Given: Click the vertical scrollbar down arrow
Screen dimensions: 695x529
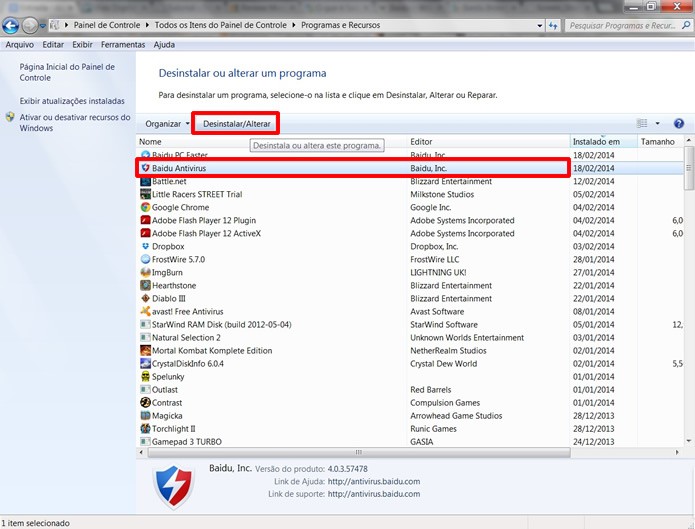Looking at the screenshot, I should click(688, 441).
